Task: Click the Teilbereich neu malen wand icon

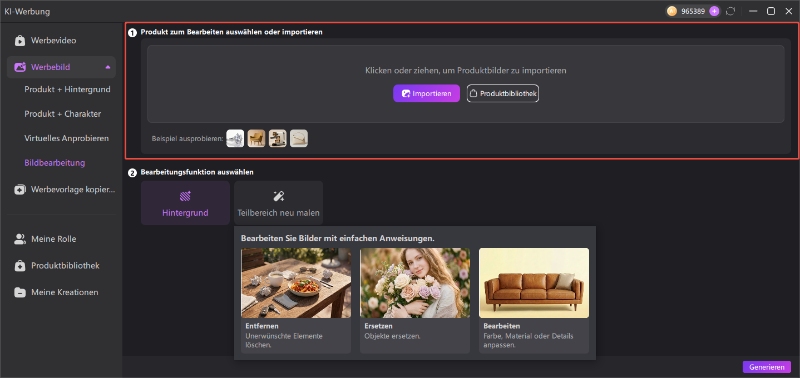Action: (279, 196)
